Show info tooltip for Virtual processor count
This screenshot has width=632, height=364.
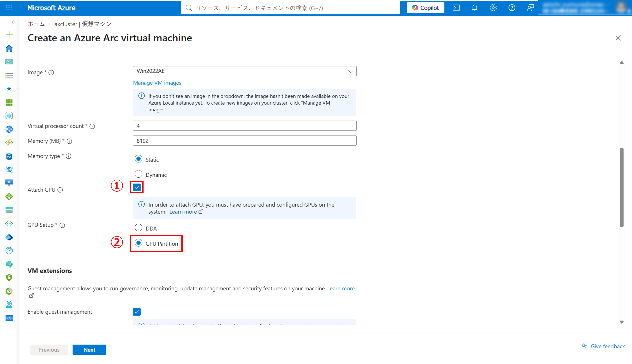pyautogui.click(x=92, y=126)
